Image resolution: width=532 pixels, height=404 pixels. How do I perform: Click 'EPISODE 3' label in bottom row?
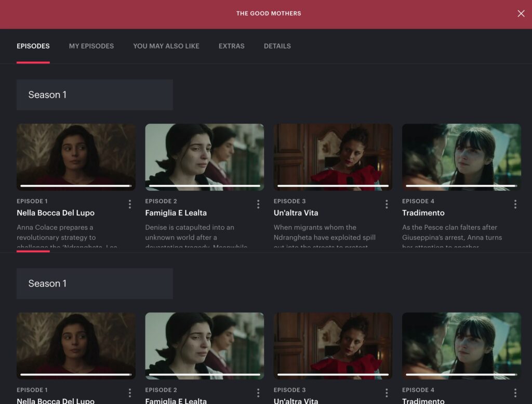[x=290, y=390]
